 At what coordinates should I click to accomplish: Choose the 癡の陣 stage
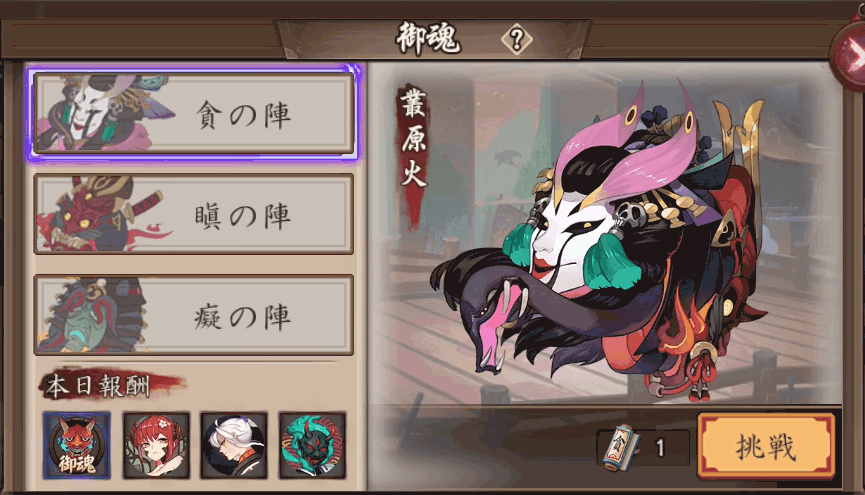[193, 315]
